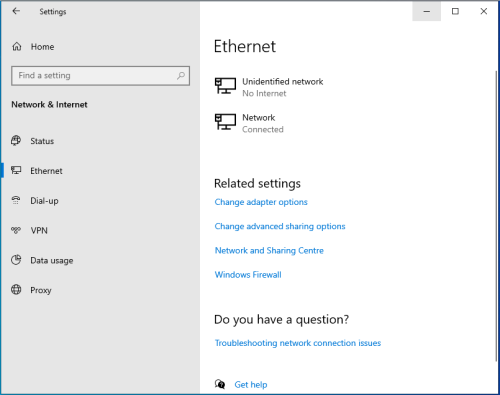The image size is (500, 395).
Task: Click the search magnifier icon
Action: pyautogui.click(x=181, y=76)
